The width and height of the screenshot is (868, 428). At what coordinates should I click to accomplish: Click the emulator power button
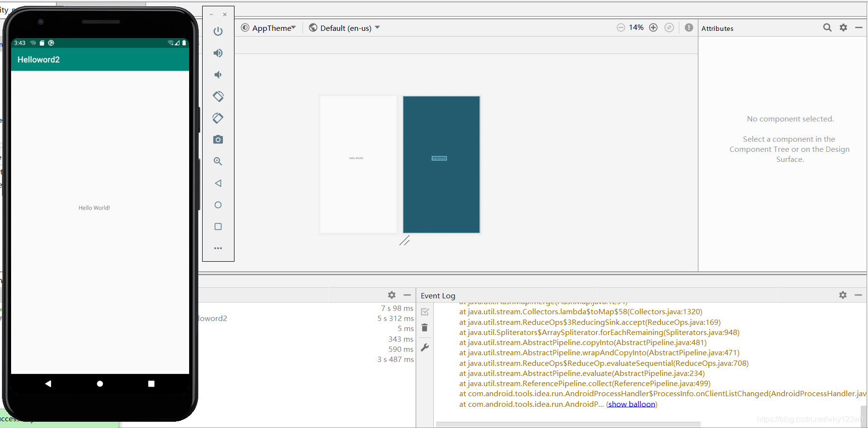218,31
